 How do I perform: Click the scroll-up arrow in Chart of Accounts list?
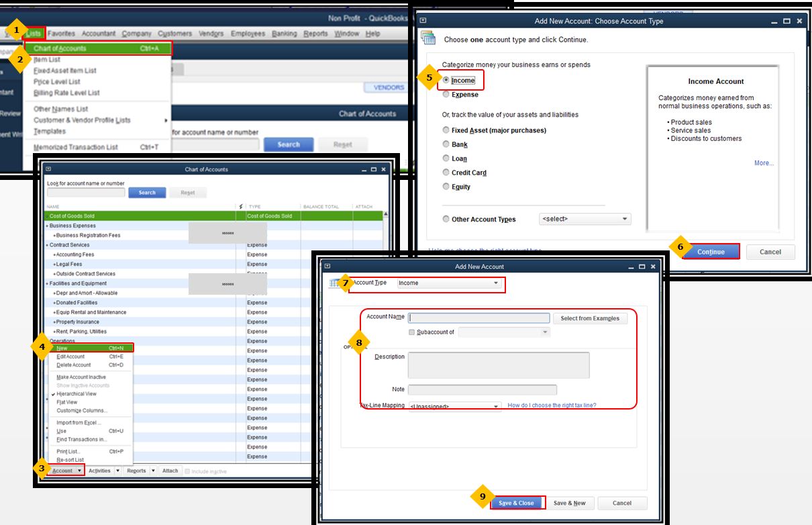[x=385, y=215]
